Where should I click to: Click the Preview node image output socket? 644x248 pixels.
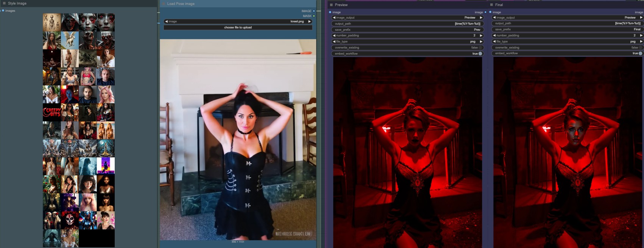click(x=485, y=12)
